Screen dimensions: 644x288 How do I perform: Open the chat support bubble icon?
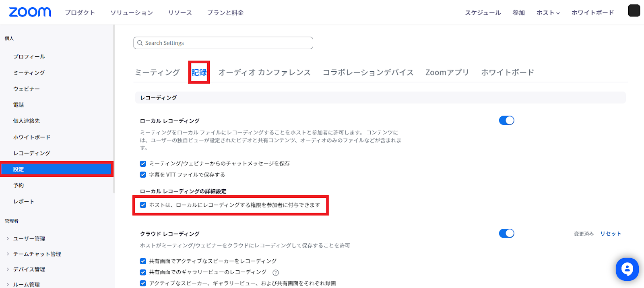pyautogui.click(x=627, y=269)
